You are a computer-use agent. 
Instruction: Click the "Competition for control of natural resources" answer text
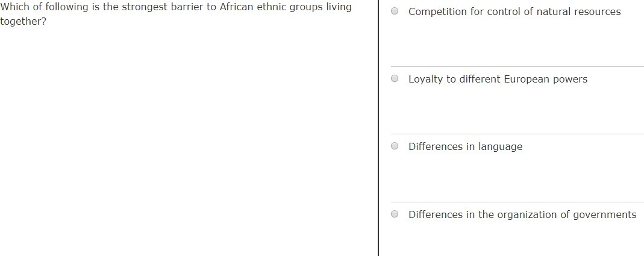point(514,12)
